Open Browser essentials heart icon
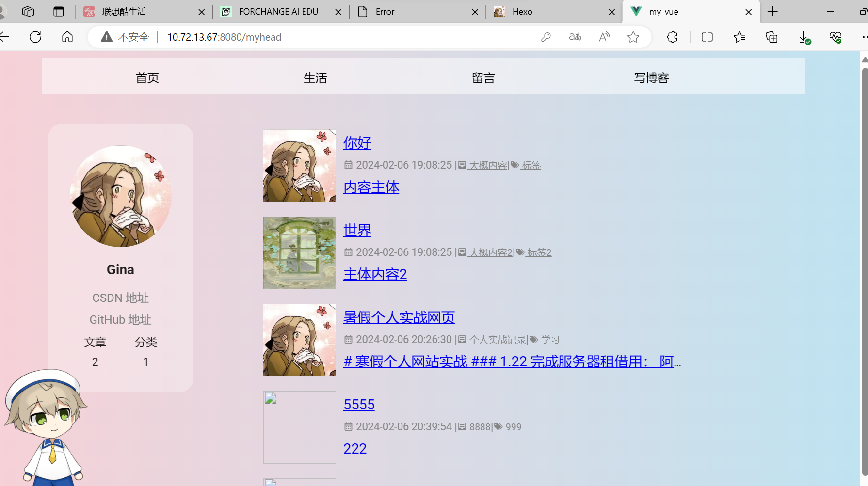This screenshot has height=486, width=868. click(x=835, y=37)
